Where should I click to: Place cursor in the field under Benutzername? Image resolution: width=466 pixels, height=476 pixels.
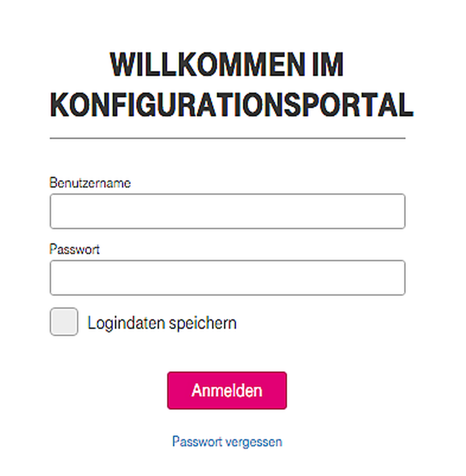(x=227, y=211)
